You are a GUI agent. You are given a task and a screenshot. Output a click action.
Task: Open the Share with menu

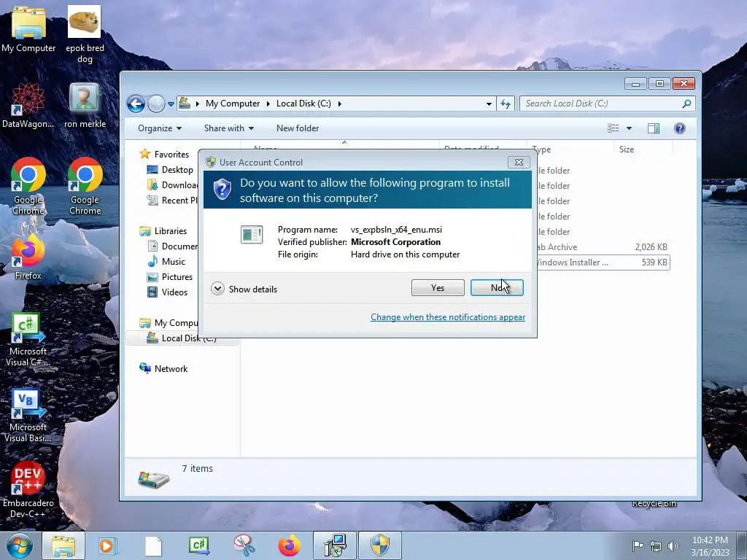point(228,128)
